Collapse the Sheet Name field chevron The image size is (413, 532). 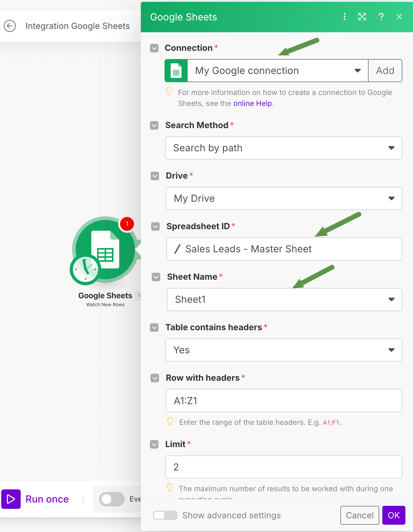pyautogui.click(x=156, y=277)
